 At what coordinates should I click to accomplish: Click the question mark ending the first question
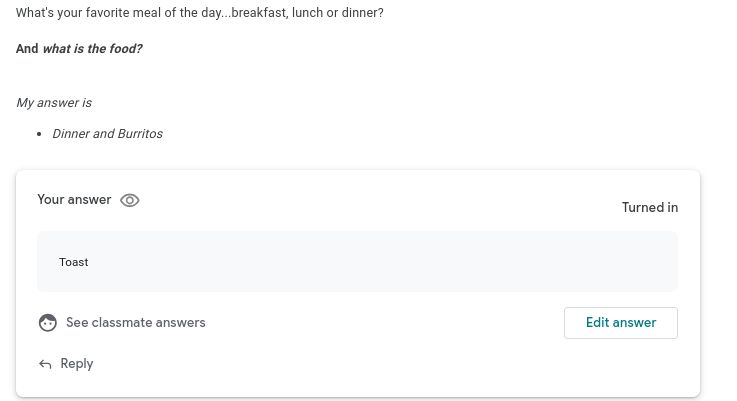pos(380,14)
